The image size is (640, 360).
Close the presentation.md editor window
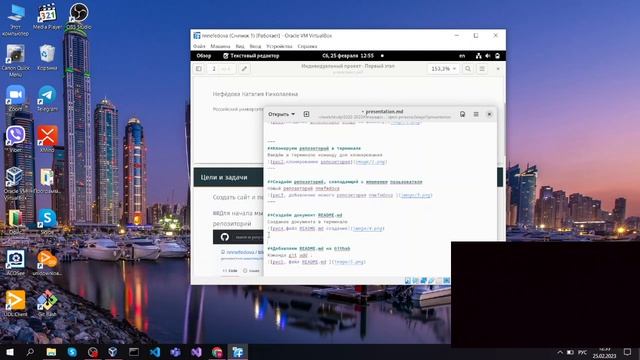[489, 114]
